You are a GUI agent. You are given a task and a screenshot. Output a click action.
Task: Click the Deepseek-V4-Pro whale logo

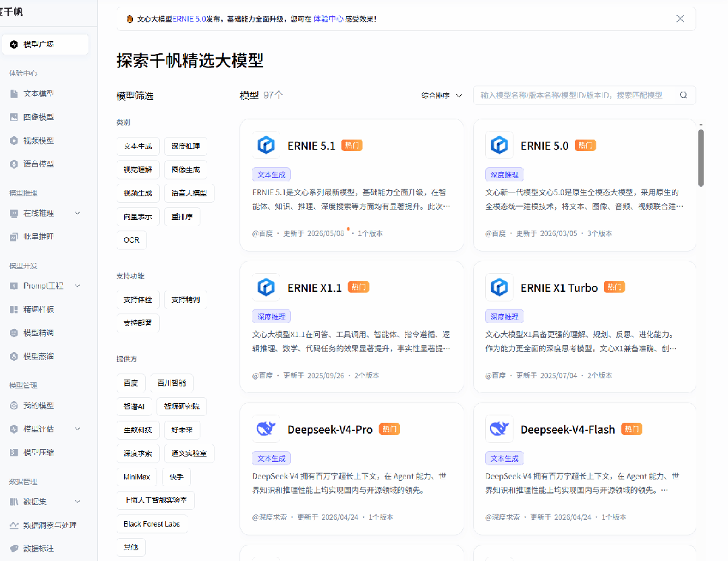pyautogui.click(x=266, y=429)
